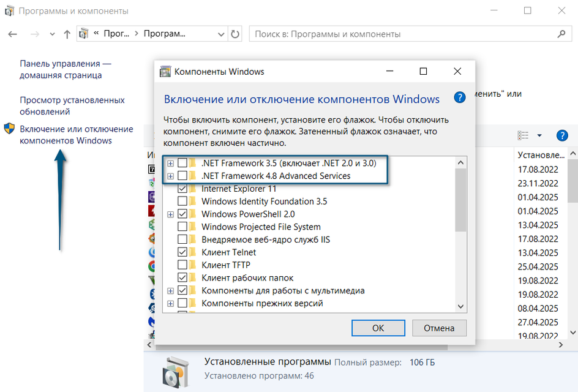This screenshot has width=578, height=392.
Task: Click install date 08.04.2025
Action: pyautogui.click(x=538, y=308)
